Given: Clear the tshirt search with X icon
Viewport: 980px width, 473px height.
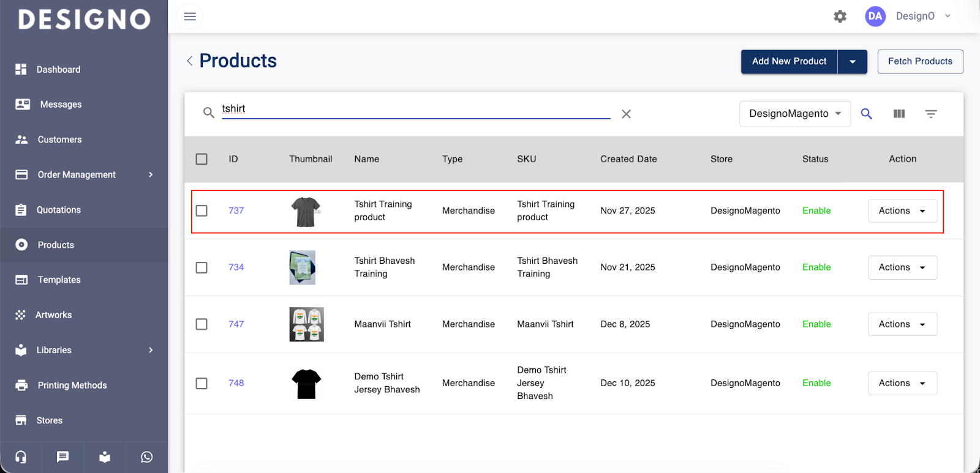Looking at the screenshot, I should pos(626,114).
